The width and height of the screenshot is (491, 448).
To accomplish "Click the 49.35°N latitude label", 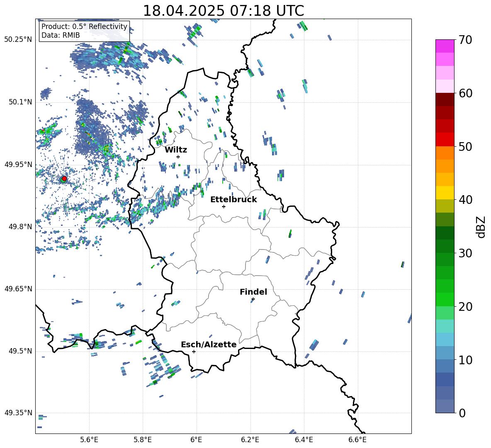I will pos(18,413).
